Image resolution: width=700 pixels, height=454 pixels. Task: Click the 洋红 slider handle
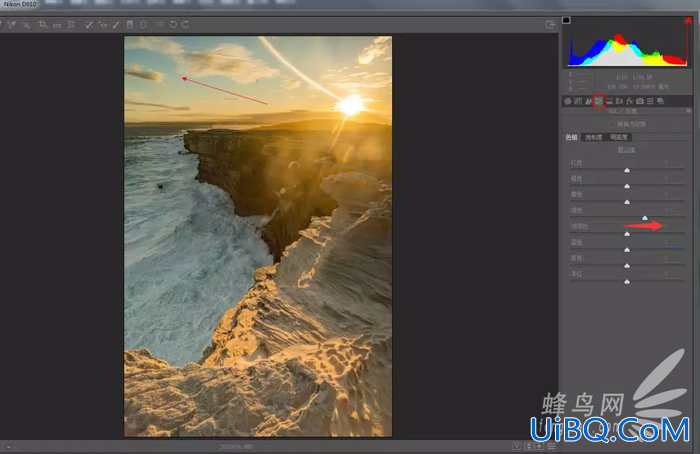627,282
